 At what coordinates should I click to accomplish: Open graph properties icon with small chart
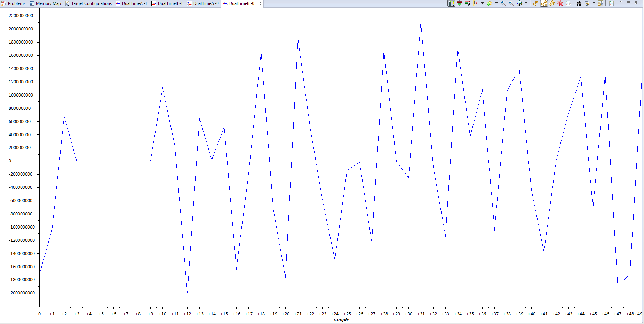point(568,3)
